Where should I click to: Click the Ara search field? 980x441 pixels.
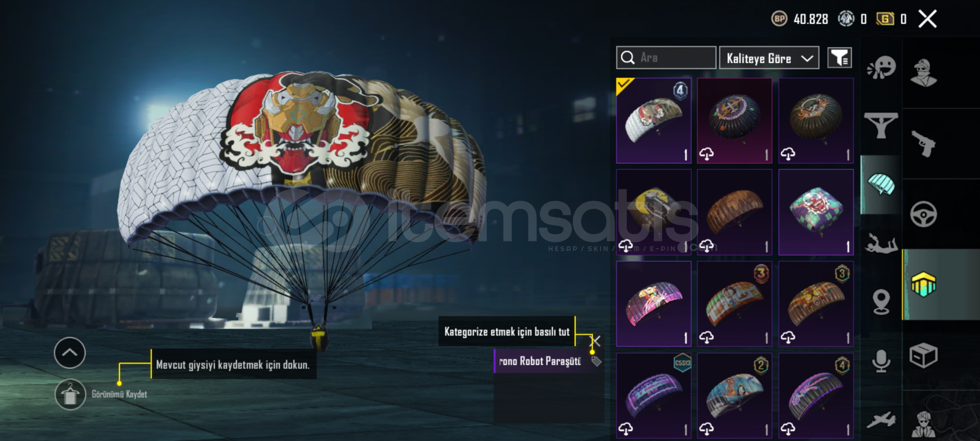coord(666,58)
